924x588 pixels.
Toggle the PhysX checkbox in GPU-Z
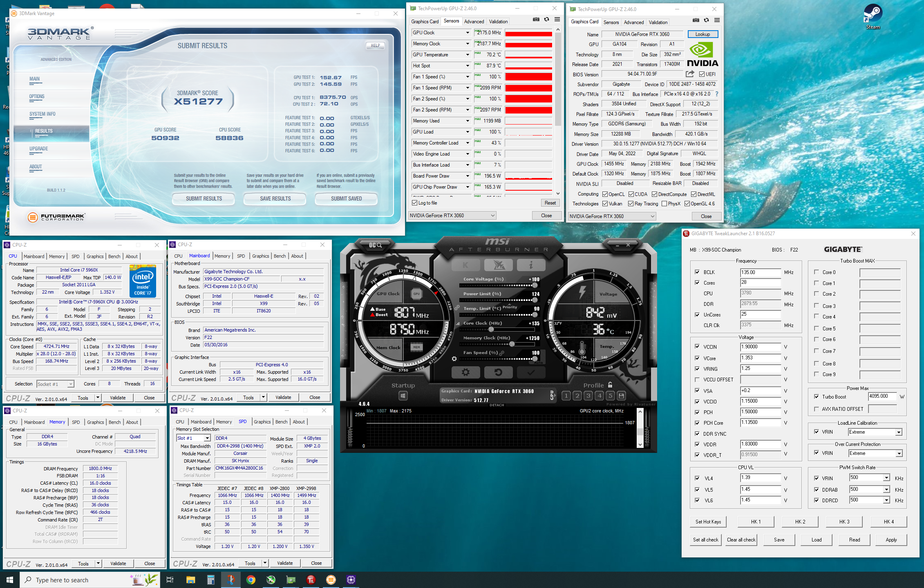[x=664, y=204]
